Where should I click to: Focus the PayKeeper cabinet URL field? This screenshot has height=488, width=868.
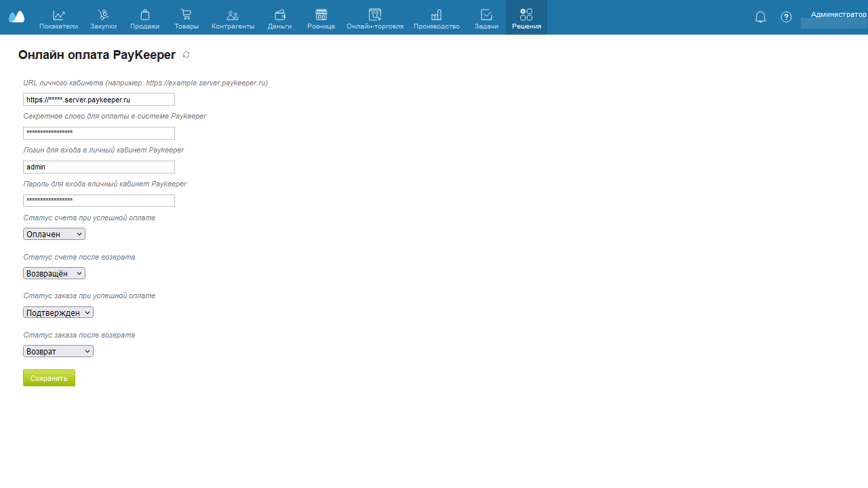tap(99, 100)
